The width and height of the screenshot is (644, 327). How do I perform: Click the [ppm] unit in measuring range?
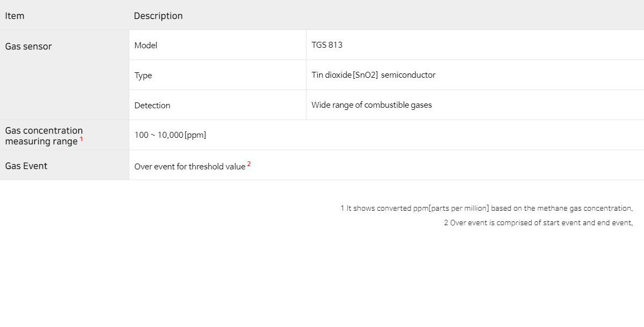(x=195, y=135)
